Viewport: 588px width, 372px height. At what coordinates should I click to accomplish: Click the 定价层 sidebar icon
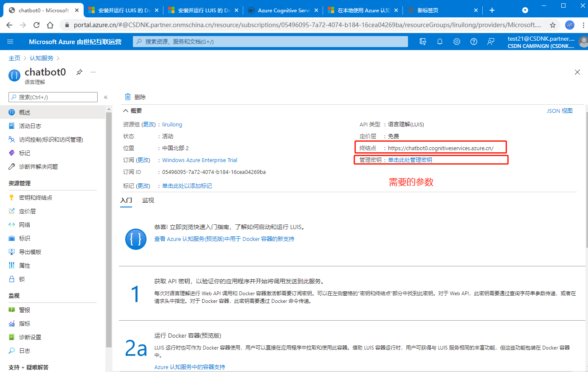click(x=12, y=211)
